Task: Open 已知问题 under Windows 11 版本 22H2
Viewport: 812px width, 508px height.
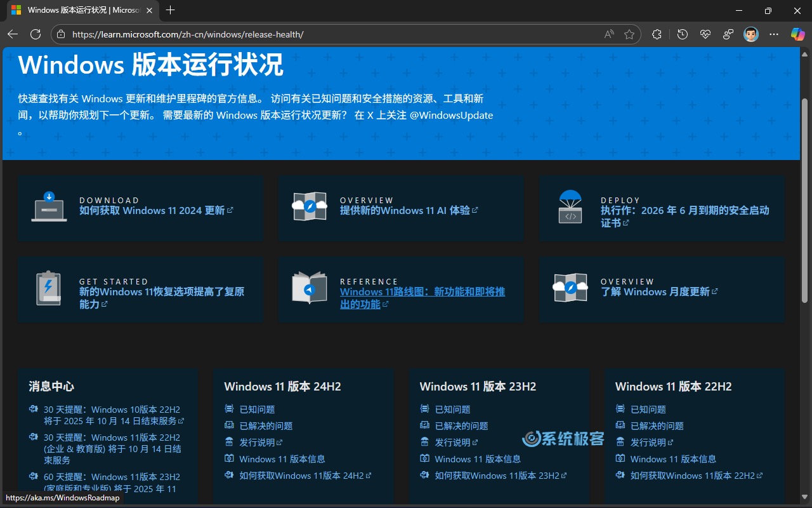Action: 648,410
